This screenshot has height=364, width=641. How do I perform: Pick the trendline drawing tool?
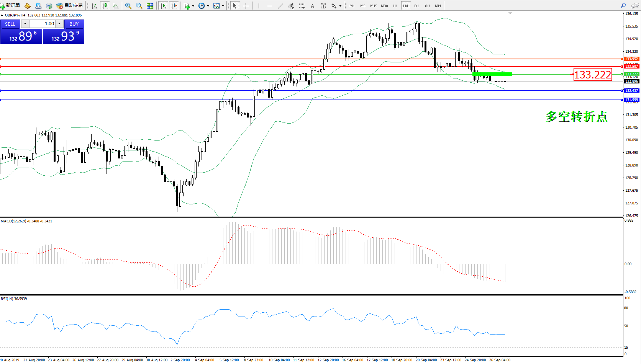tap(280, 6)
